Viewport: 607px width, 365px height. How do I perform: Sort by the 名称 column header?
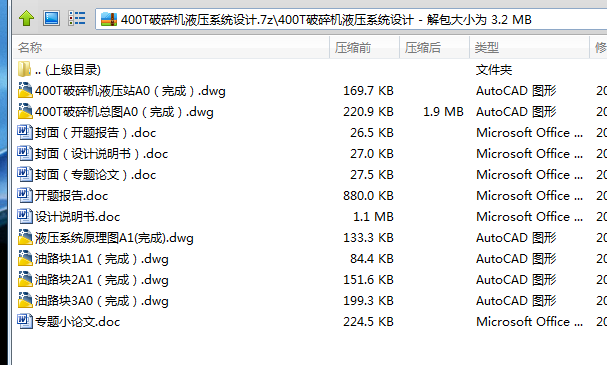pyautogui.click(x=171, y=48)
